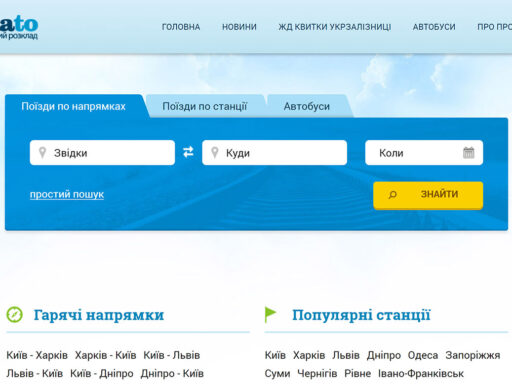
Task: Open Київ - Львів route link
Action: (x=172, y=355)
